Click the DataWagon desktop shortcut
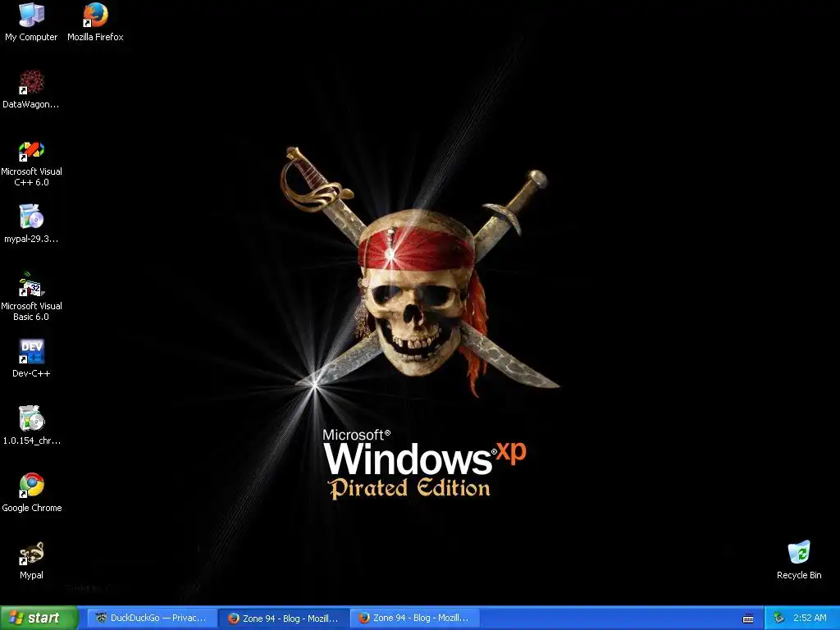The image size is (840, 630). tap(31, 89)
